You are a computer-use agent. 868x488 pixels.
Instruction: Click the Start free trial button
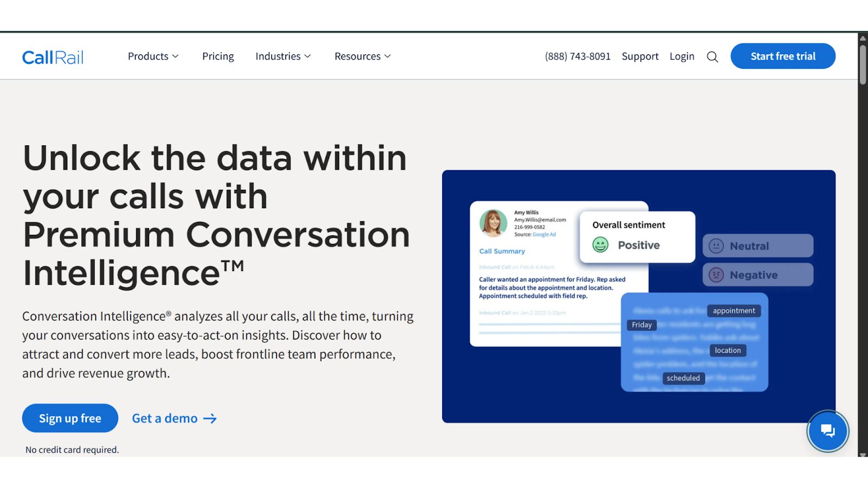pyautogui.click(x=783, y=56)
